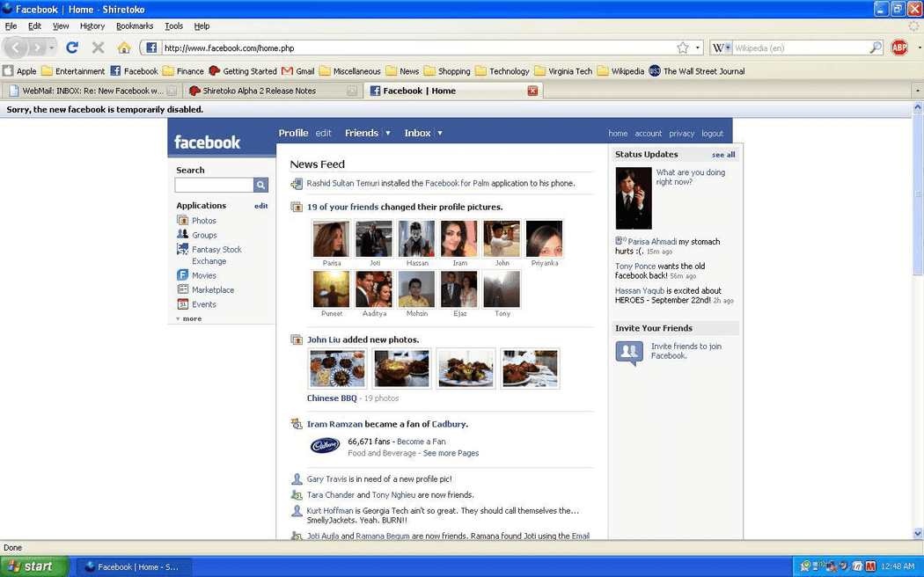Open Facebook Marketplace from the sidebar
This screenshot has width=924, height=577.
click(211, 289)
